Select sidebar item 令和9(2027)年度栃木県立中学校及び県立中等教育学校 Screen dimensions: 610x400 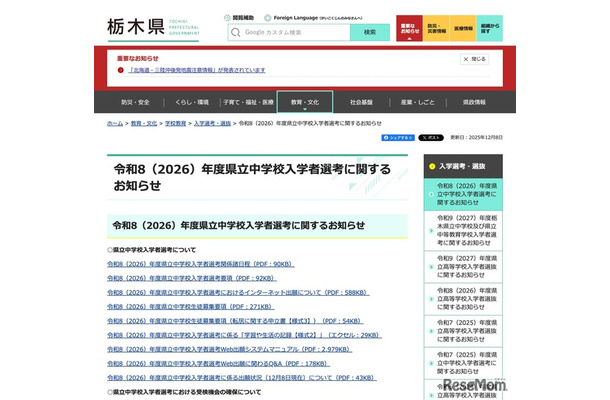coord(463,230)
